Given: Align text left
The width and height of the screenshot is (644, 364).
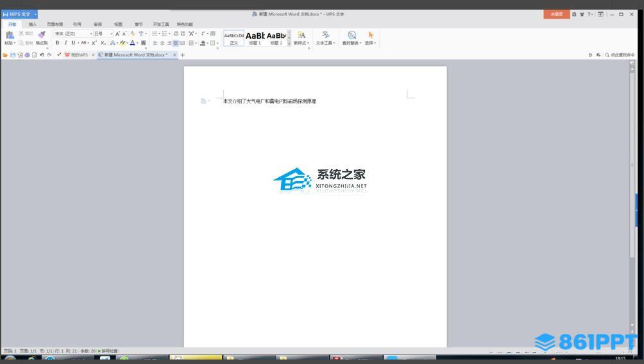Looking at the screenshot, I should 155,43.
